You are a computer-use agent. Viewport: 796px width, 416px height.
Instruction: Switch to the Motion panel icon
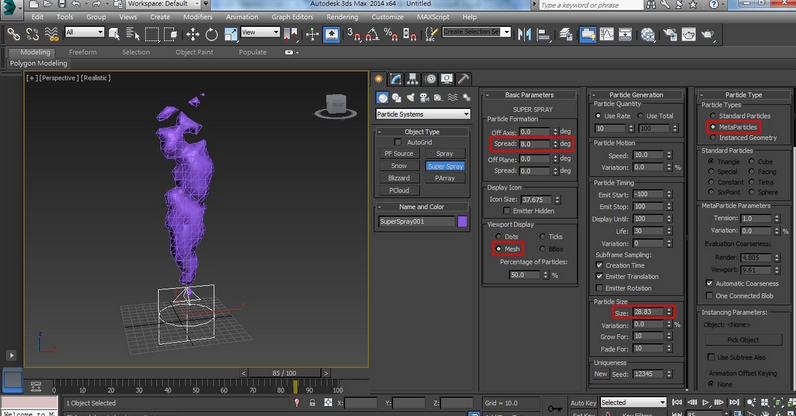point(430,79)
